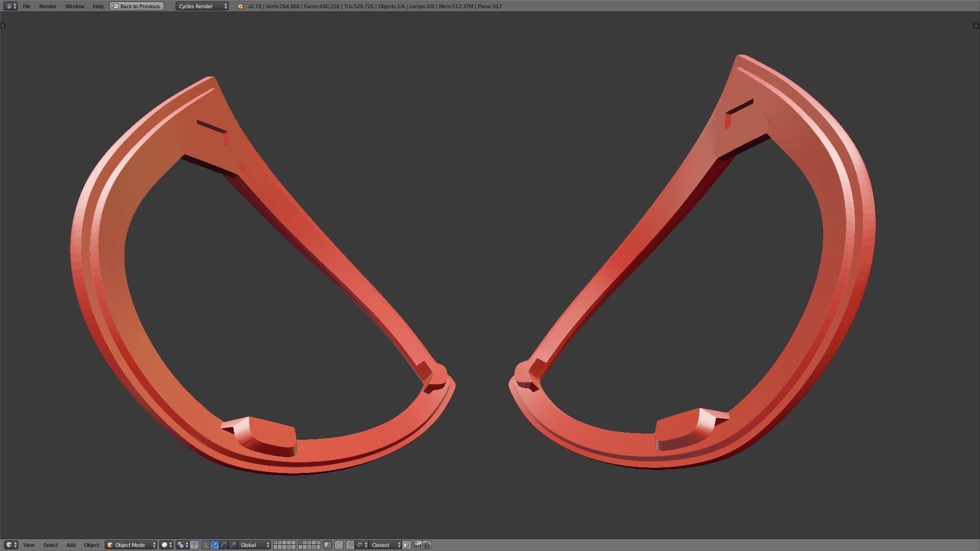This screenshot has width=980, height=551.
Task: Click the OpenGL render image camera icon
Action: [x=418, y=545]
